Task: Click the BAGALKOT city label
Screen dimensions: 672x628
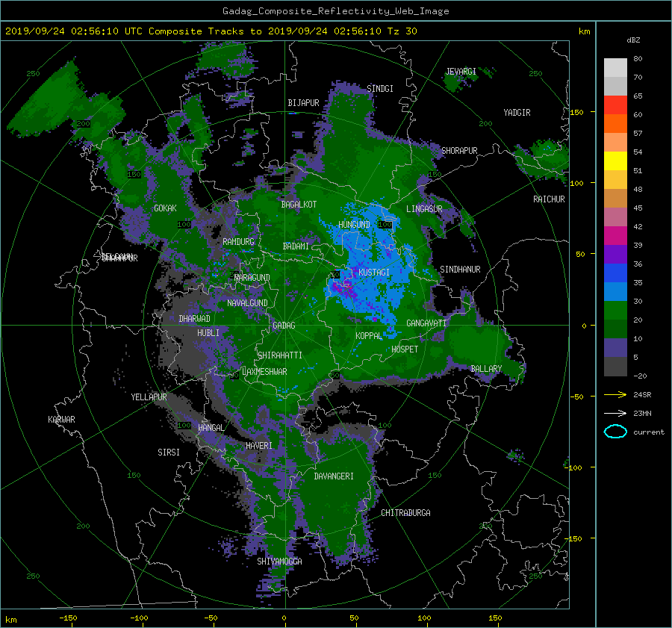Action: [x=299, y=205]
